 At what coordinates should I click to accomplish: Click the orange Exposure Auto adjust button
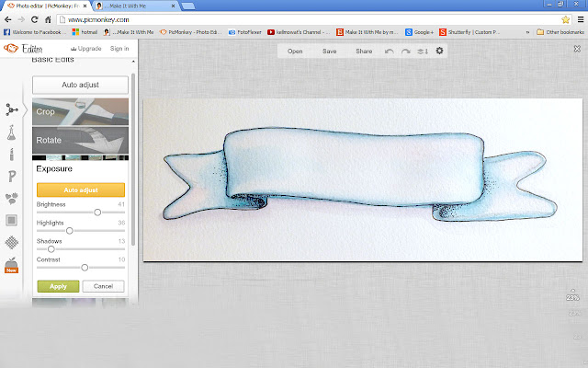click(x=81, y=190)
